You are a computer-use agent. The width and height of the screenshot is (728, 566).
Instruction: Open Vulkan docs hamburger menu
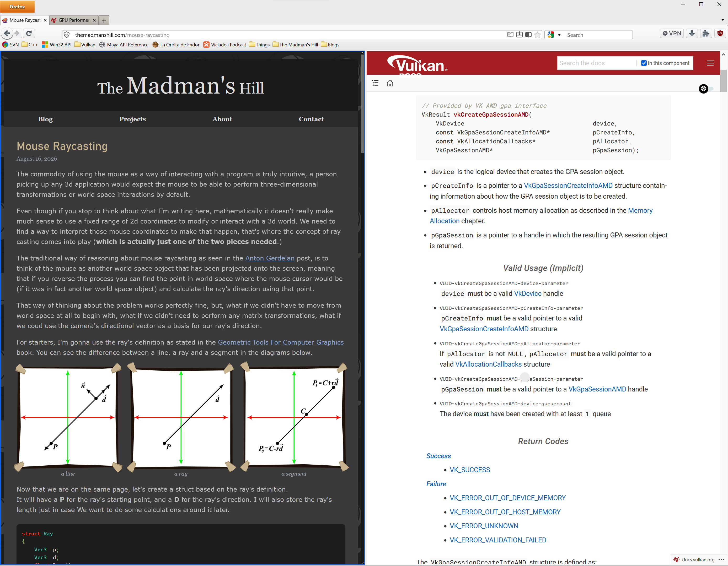point(710,63)
